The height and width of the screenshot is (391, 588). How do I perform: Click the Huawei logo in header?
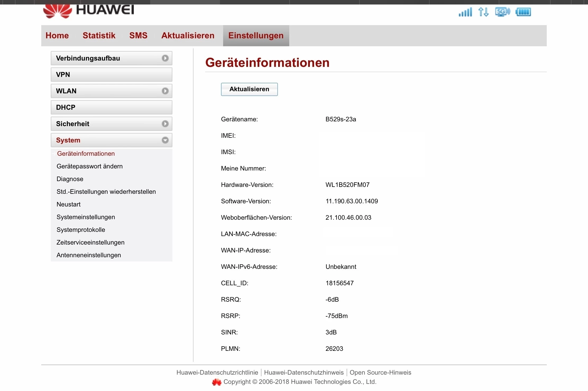pyautogui.click(x=89, y=11)
